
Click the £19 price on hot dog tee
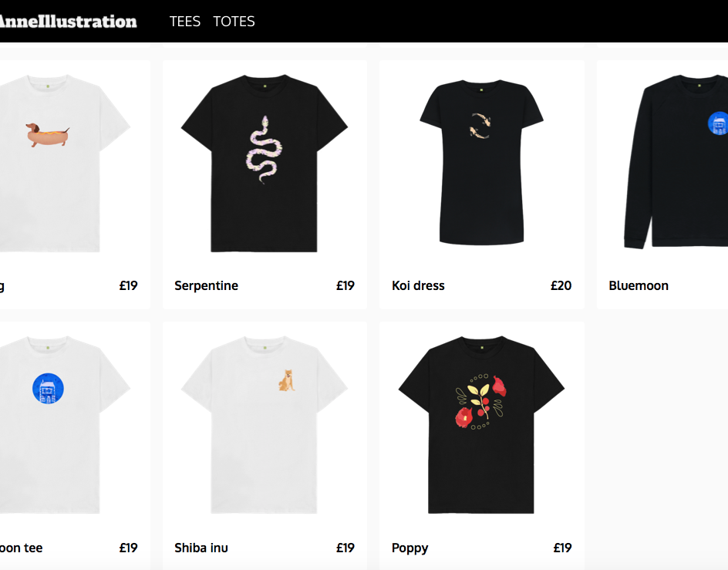(128, 285)
